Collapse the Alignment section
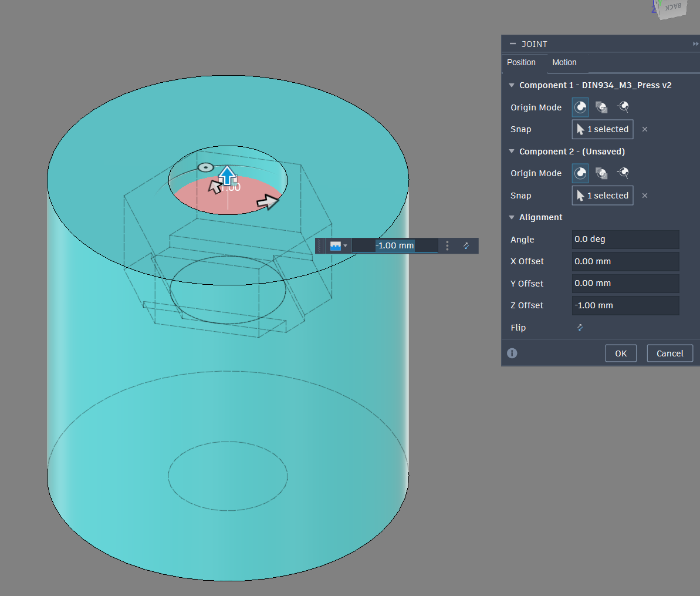 pos(511,217)
